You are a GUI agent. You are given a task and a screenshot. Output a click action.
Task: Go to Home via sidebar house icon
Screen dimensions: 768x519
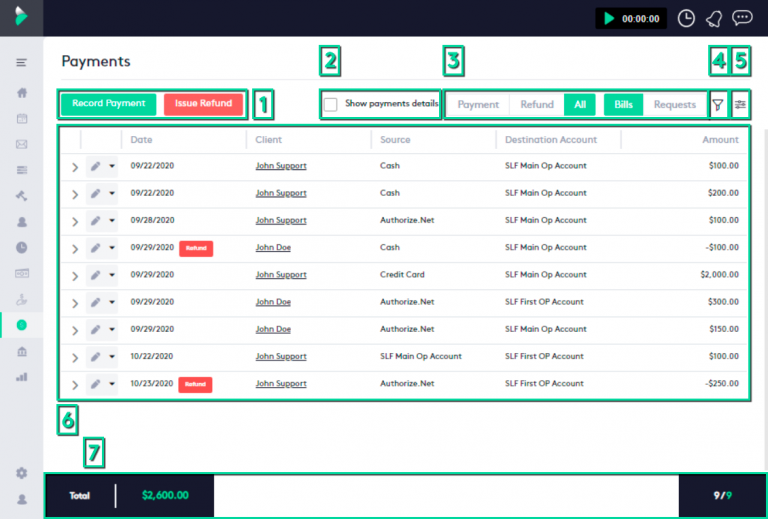point(22,93)
